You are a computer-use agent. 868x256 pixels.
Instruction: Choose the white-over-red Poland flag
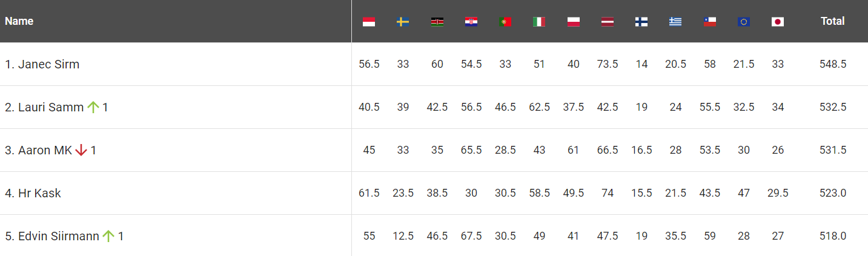(x=573, y=22)
